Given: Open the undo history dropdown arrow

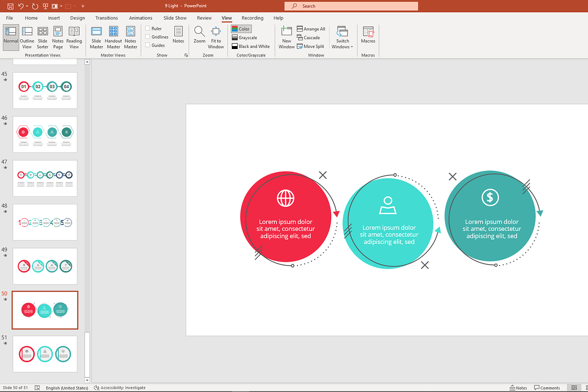Looking at the screenshot, I should pyautogui.click(x=27, y=6).
